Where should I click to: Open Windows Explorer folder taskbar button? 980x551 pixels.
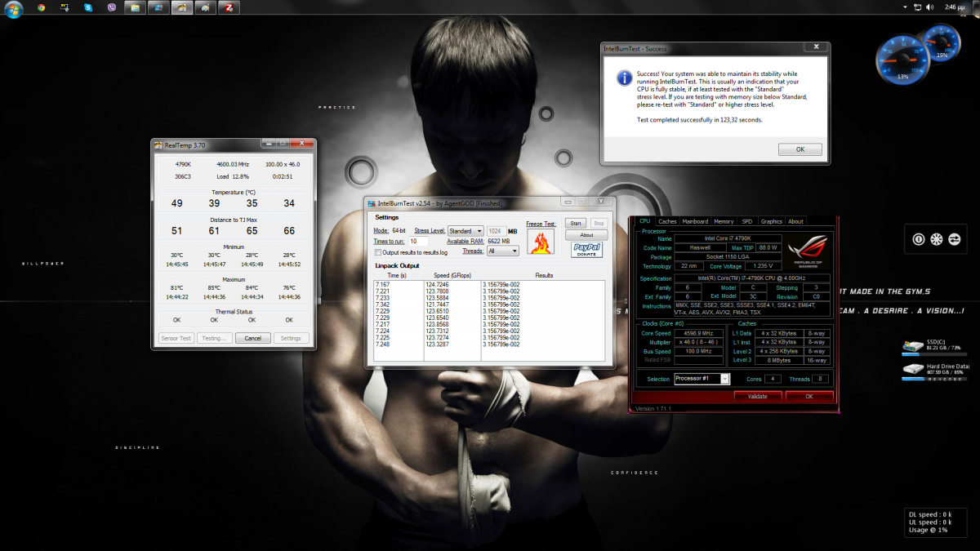point(135,7)
